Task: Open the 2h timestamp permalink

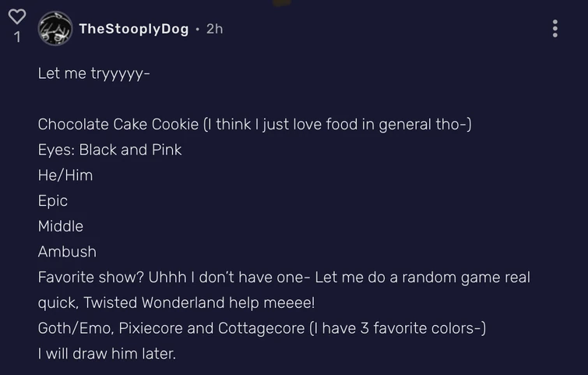Action: 214,29
